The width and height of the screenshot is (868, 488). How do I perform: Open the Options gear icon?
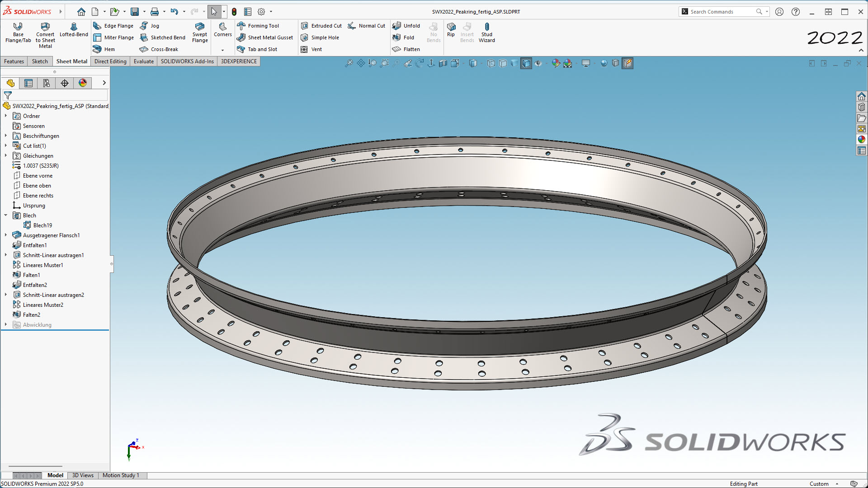261,12
